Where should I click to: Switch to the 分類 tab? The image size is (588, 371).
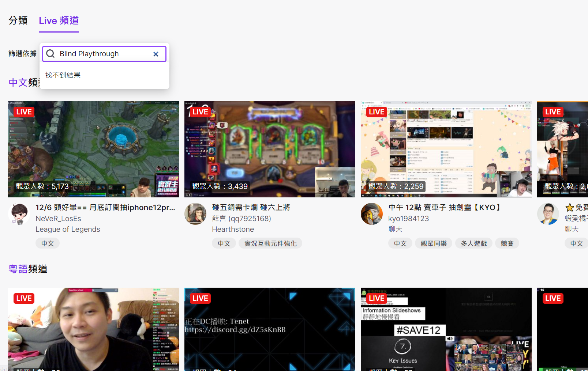point(18,20)
